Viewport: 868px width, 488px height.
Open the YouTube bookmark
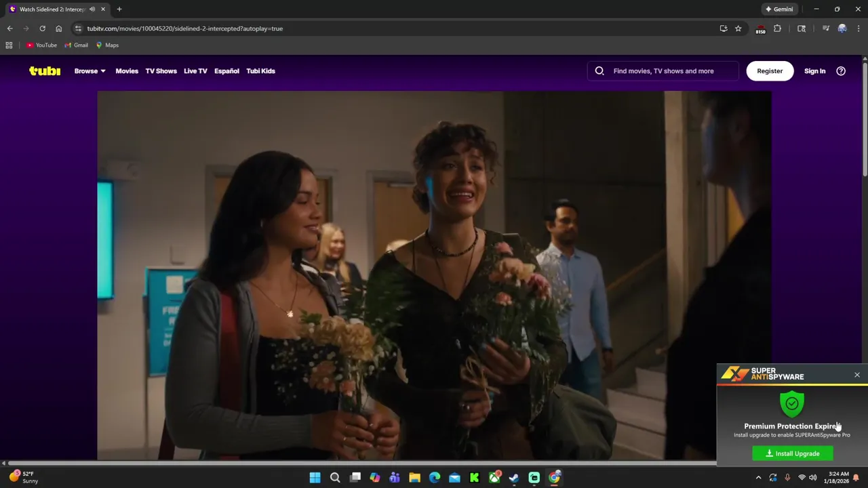[x=41, y=45]
